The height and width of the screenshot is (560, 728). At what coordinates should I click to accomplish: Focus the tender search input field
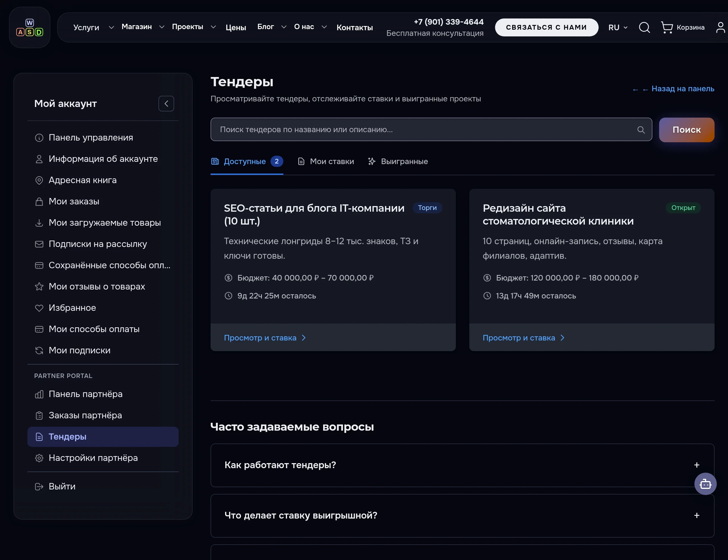(431, 130)
